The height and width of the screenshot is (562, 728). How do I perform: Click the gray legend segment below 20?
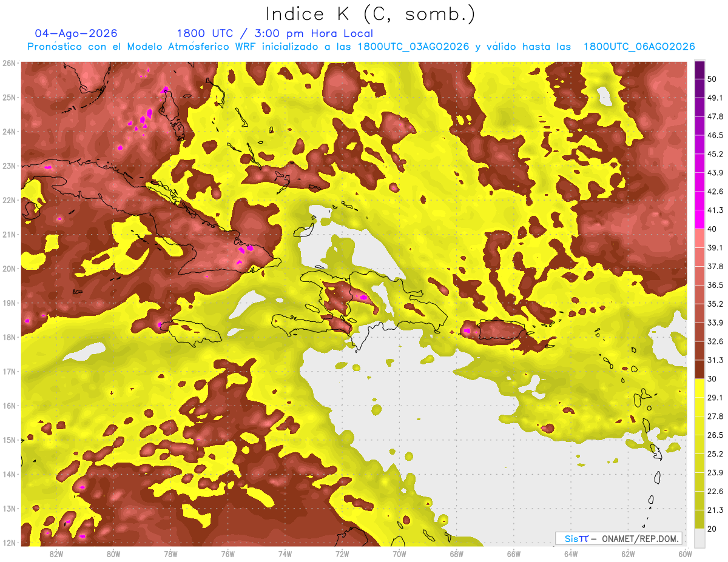[699, 538]
